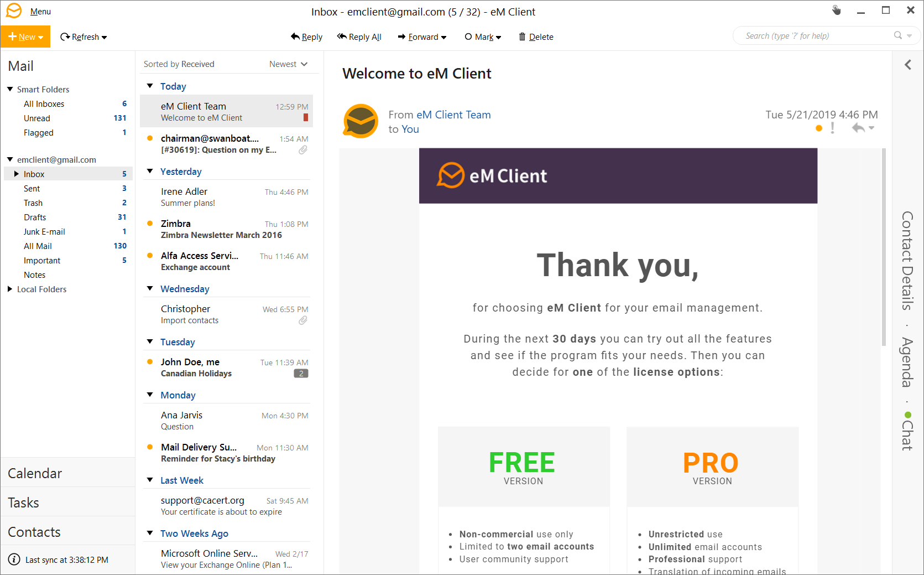
Task: Click the message pane vertical scrollbar
Action: [x=884, y=249]
